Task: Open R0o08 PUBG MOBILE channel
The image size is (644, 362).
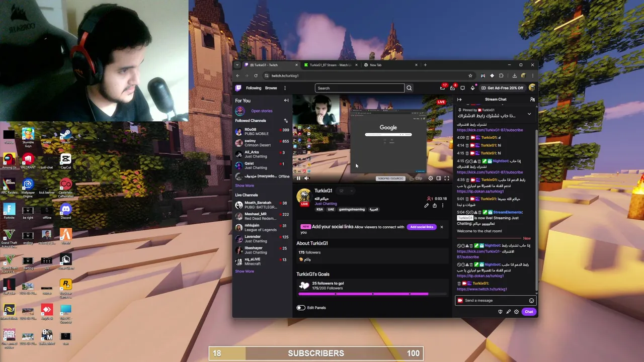Action: pos(262,132)
